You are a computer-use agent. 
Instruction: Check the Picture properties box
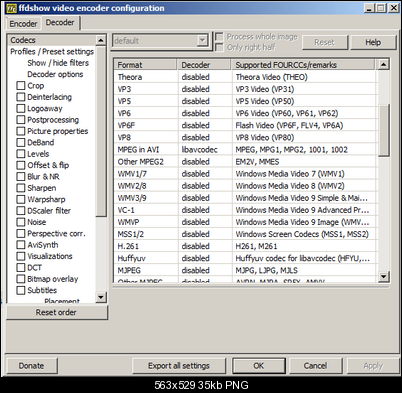21,131
